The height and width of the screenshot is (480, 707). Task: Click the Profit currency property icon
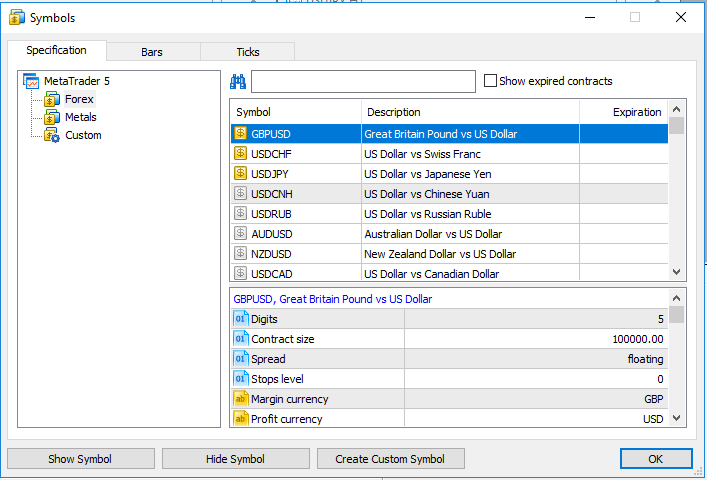pos(241,419)
